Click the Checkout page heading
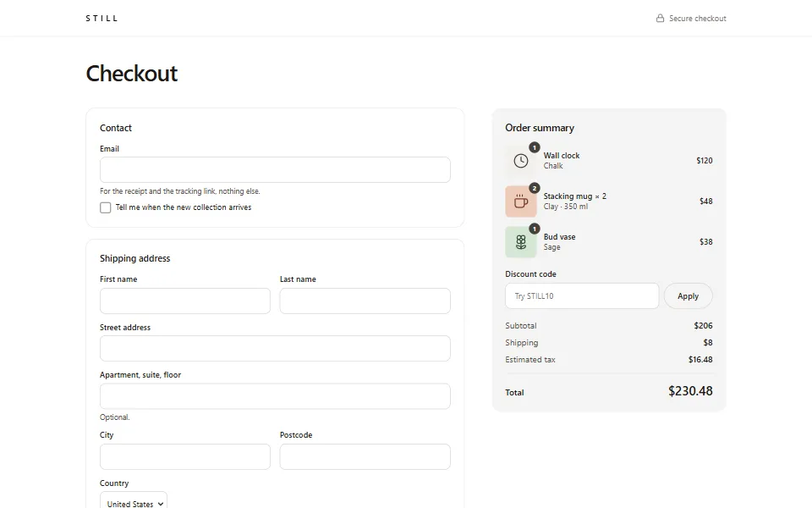 132,74
